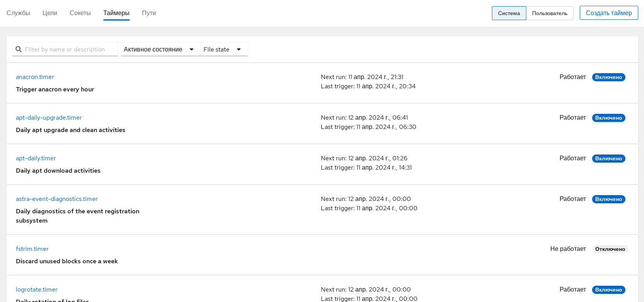
Task: Toggle view to Система units
Action: tap(509, 13)
